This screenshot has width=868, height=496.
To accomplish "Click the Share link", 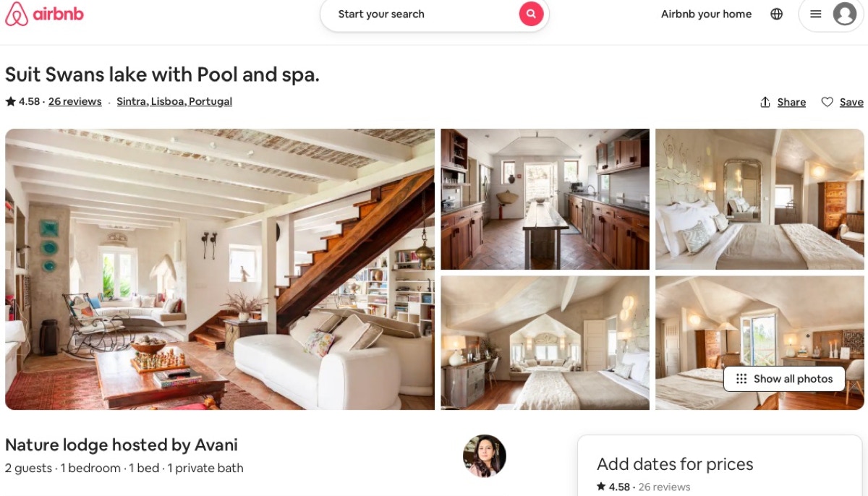I will pyautogui.click(x=791, y=102).
